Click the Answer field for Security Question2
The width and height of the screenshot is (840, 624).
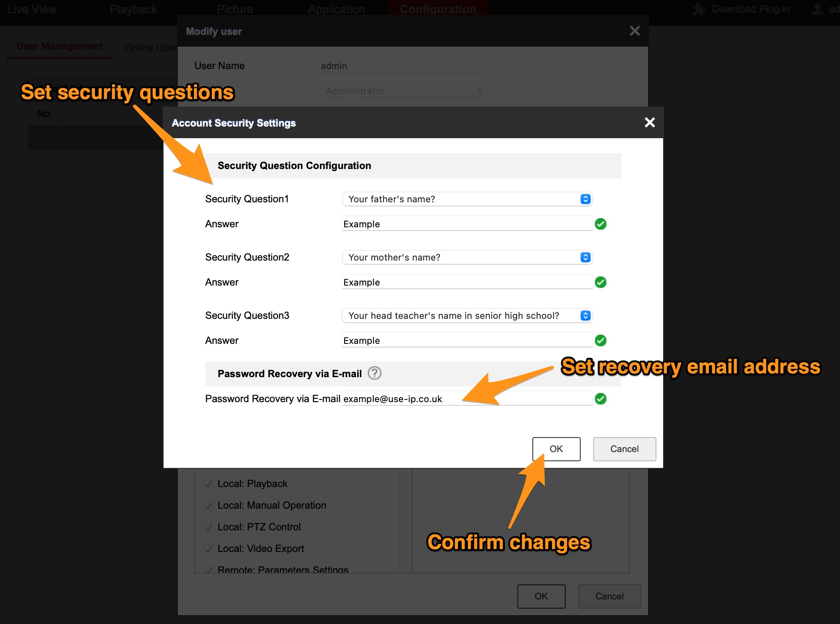(x=466, y=282)
